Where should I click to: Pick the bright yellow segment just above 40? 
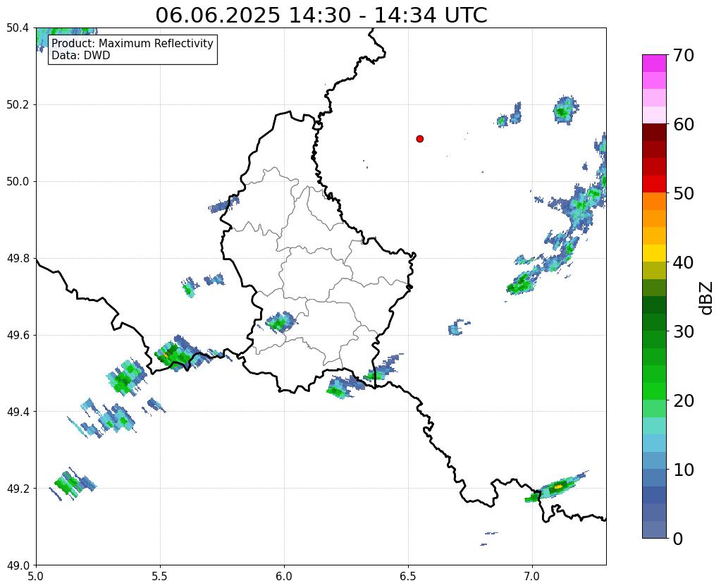tap(654, 253)
